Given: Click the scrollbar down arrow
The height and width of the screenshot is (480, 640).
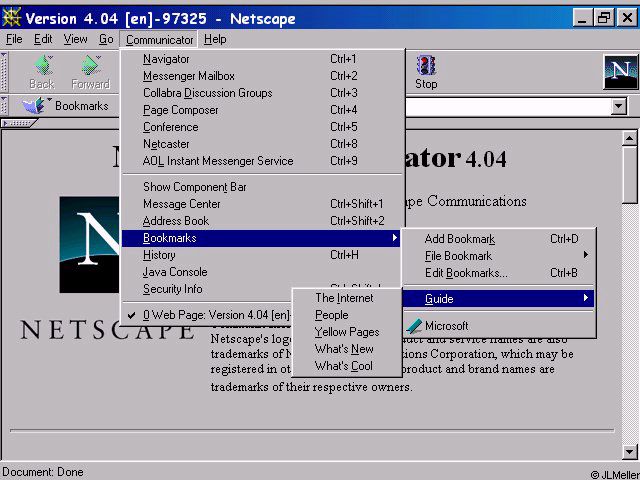Looking at the screenshot, I should [x=629, y=451].
